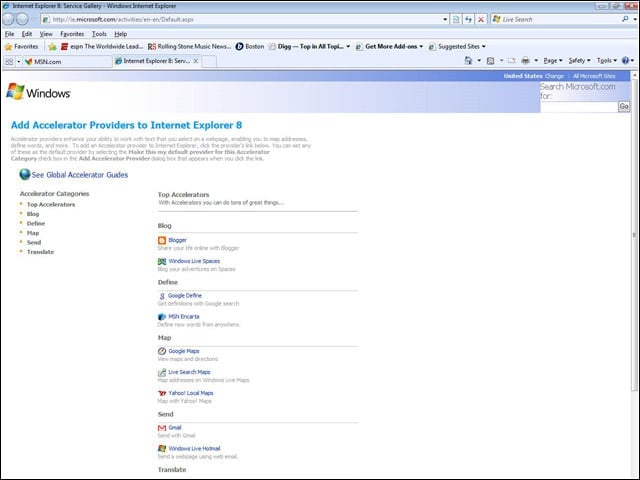Expand the Quick Tabs list arrow
Image resolution: width=640 pixels, height=480 pixels.
18,62
